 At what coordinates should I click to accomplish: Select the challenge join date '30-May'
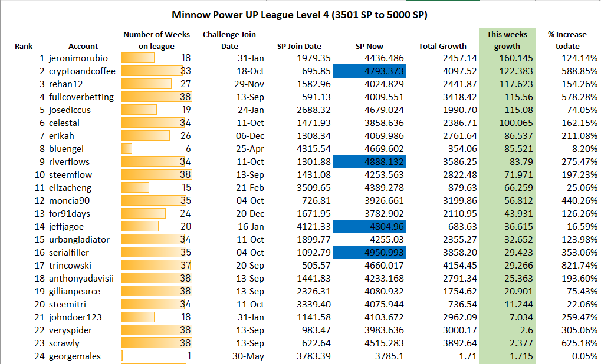coord(248,356)
